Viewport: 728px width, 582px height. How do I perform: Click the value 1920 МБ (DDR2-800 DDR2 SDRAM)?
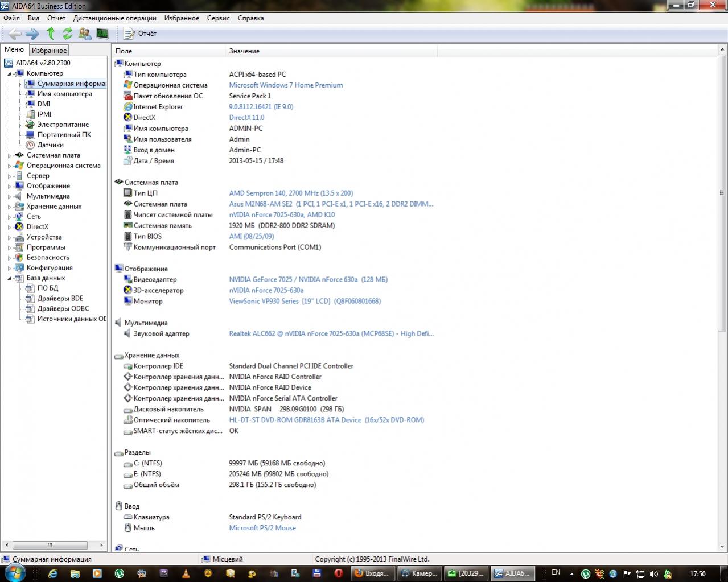pyautogui.click(x=282, y=226)
